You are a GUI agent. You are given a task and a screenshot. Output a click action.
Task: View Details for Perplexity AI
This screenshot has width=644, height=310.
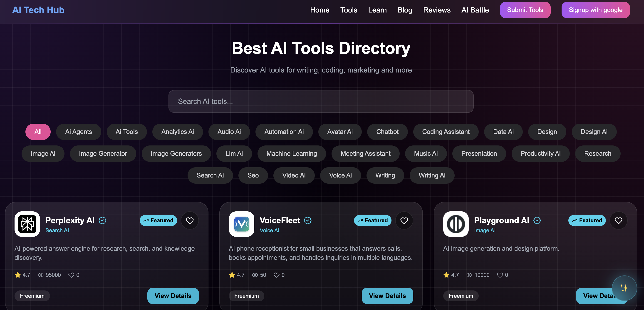(x=173, y=296)
